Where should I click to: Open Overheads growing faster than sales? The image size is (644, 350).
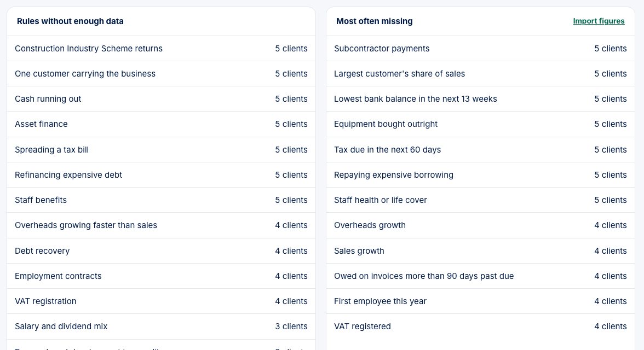click(x=161, y=225)
